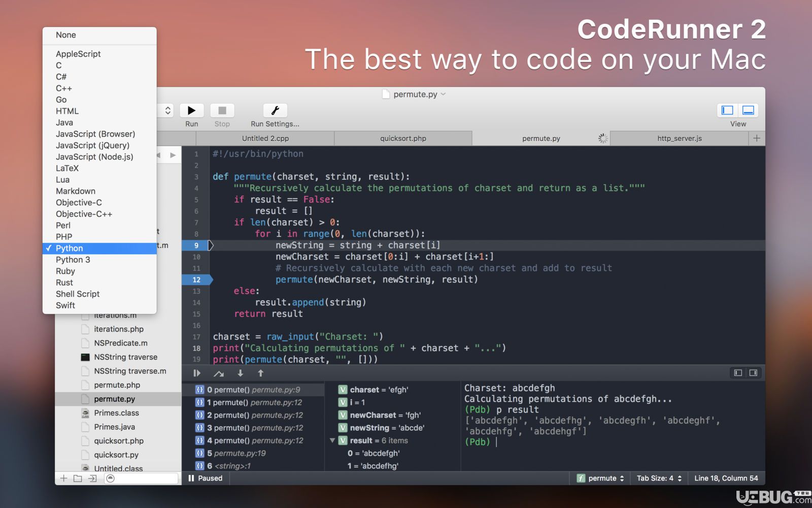Click the debugger step out up arrow

(x=261, y=373)
